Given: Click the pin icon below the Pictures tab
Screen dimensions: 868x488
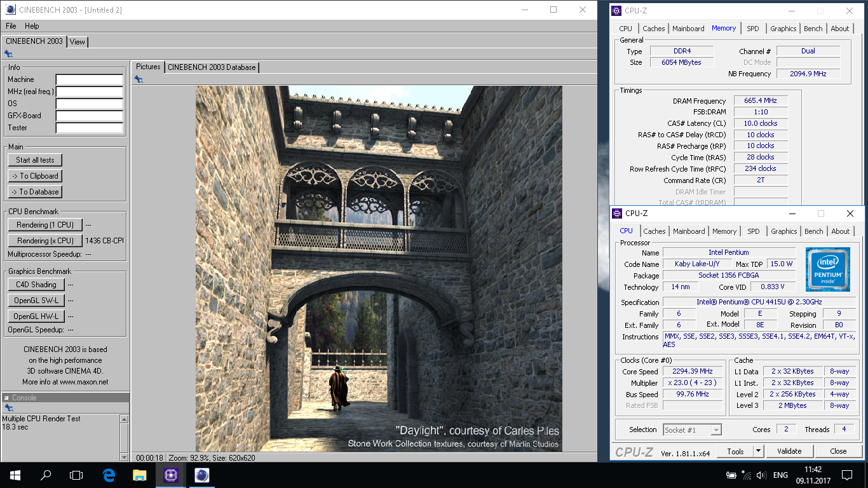Looking at the screenshot, I should coord(139,79).
